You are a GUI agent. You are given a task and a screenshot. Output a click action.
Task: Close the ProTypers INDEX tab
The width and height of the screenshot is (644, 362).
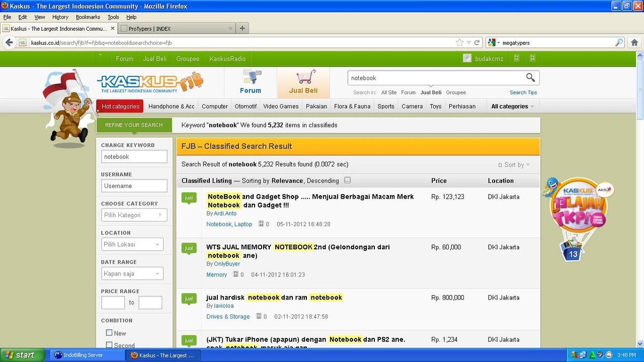coord(231,29)
